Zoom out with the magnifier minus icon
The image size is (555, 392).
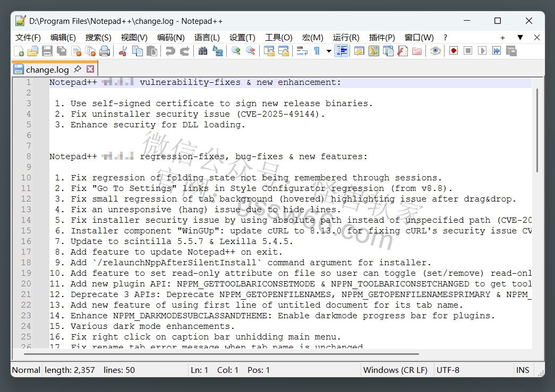[250, 51]
